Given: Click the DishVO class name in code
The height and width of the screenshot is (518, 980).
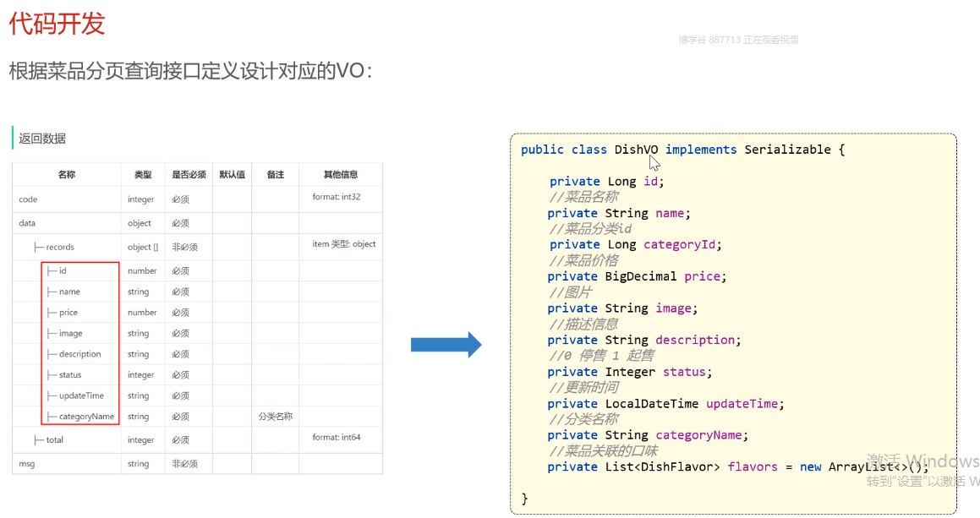Looking at the screenshot, I should [636, 150].
